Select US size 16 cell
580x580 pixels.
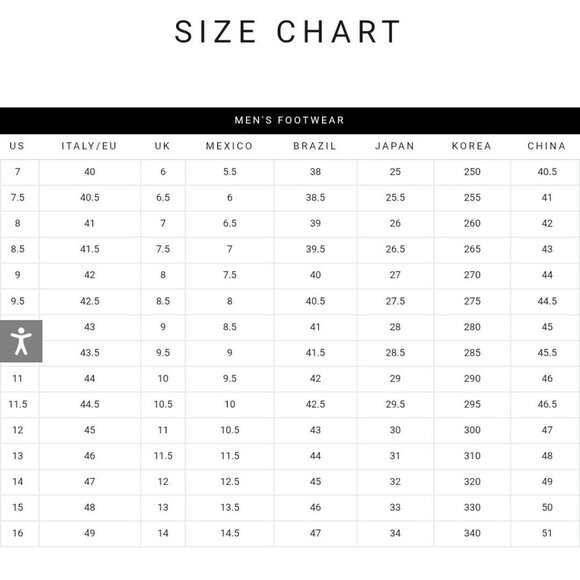click(20, 533)
